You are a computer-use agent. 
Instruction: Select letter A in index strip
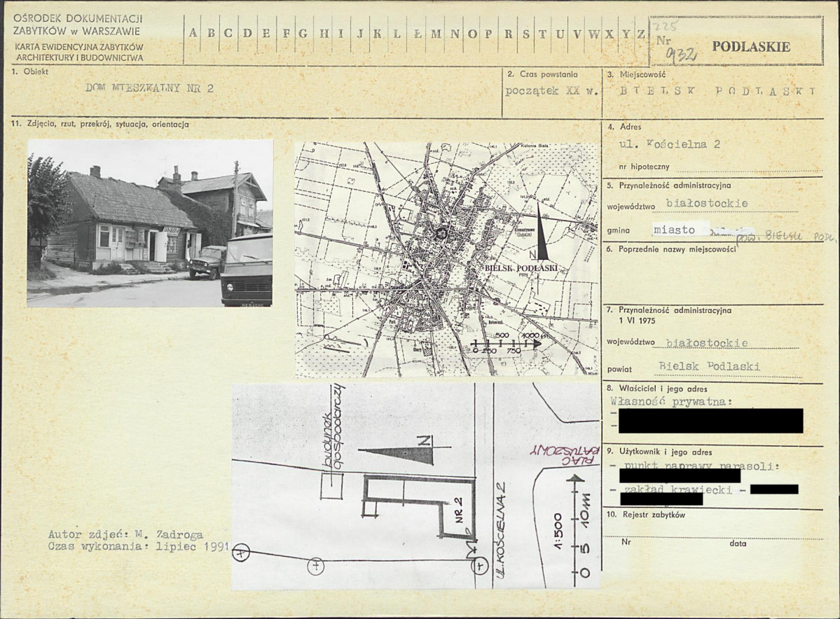(193, 33)
